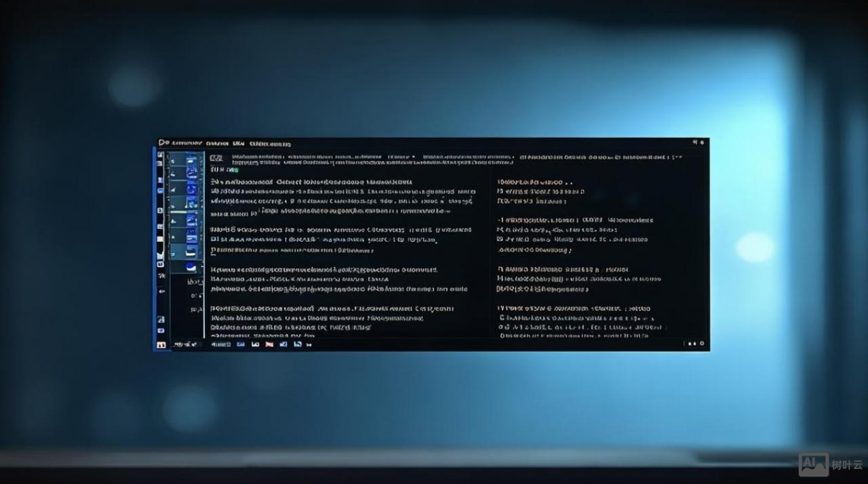Open the last menu in the top menu bar

pos(270,144)
